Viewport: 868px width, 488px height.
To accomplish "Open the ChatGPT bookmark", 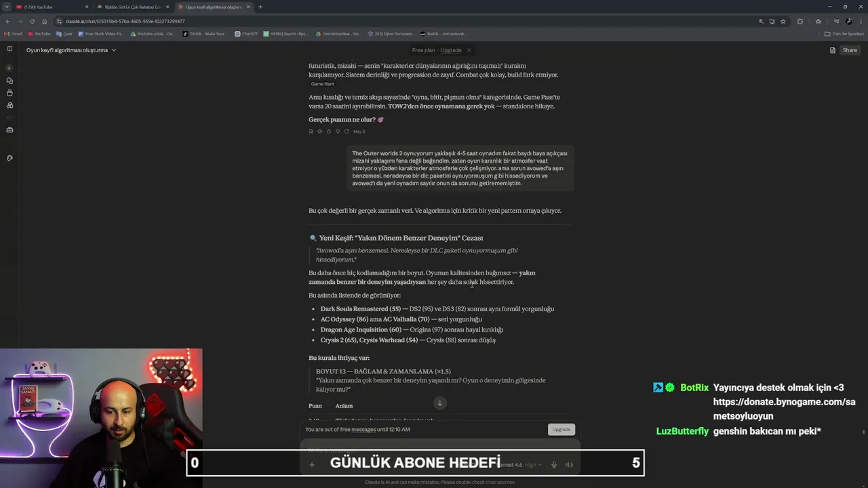I will (x=247, y=33).
